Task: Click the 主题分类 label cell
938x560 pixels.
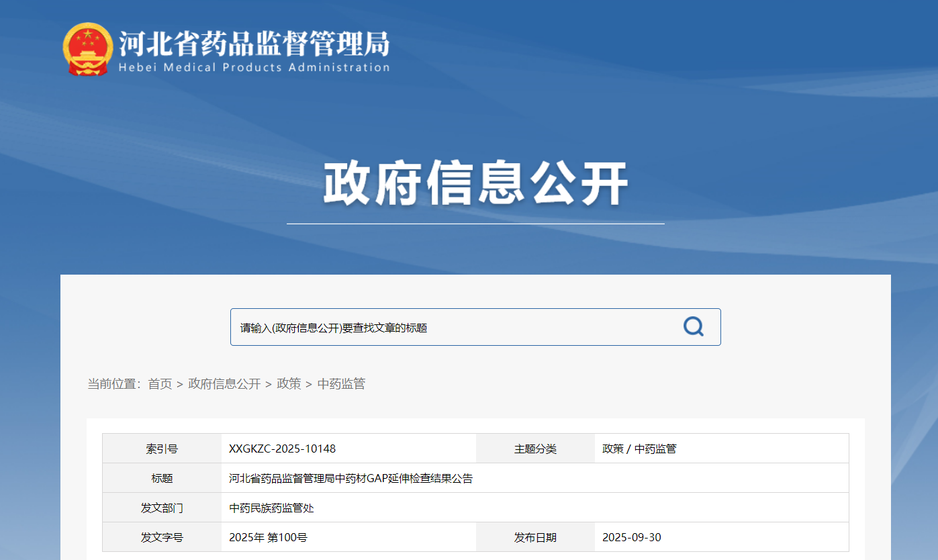Action: pyautogui.click(x=535, y=449)
